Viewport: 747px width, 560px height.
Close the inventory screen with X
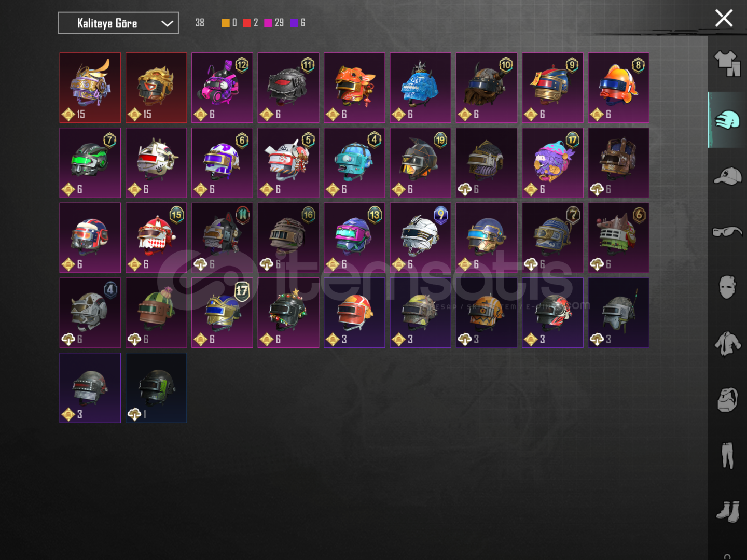pos(724,18)
